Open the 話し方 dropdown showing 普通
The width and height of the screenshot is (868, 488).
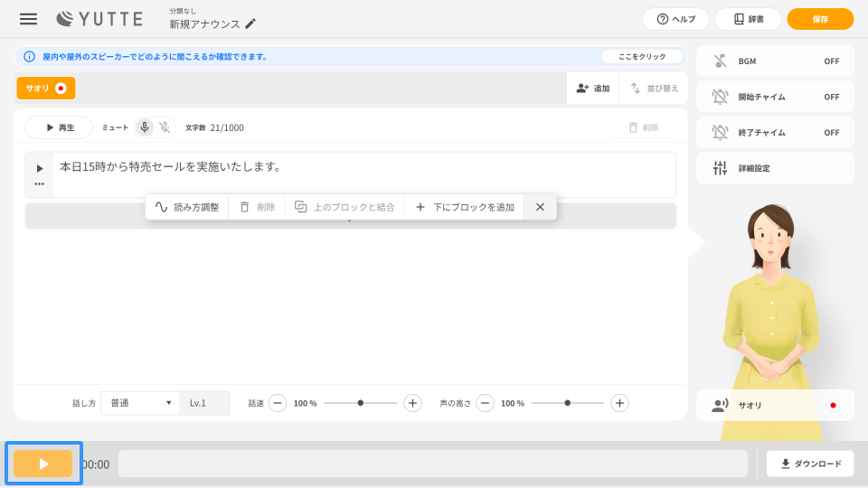[x=140, y=403]
